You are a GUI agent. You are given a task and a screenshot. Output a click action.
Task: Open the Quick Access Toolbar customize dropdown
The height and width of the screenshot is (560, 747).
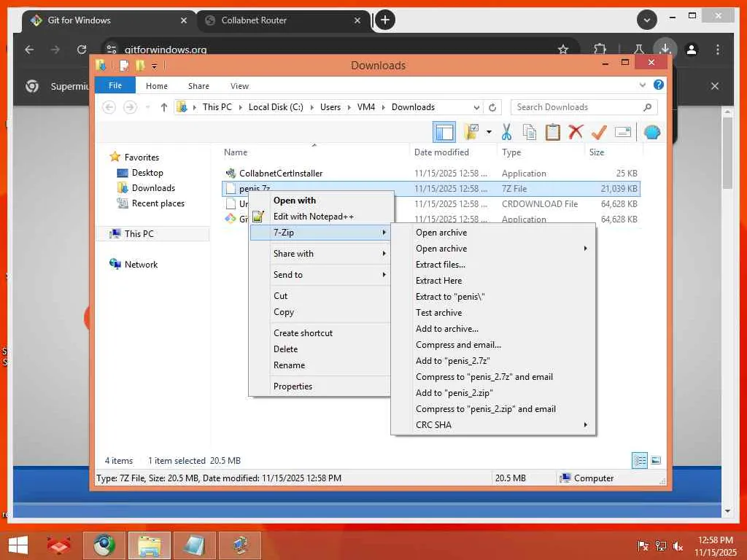pos(155,66)
